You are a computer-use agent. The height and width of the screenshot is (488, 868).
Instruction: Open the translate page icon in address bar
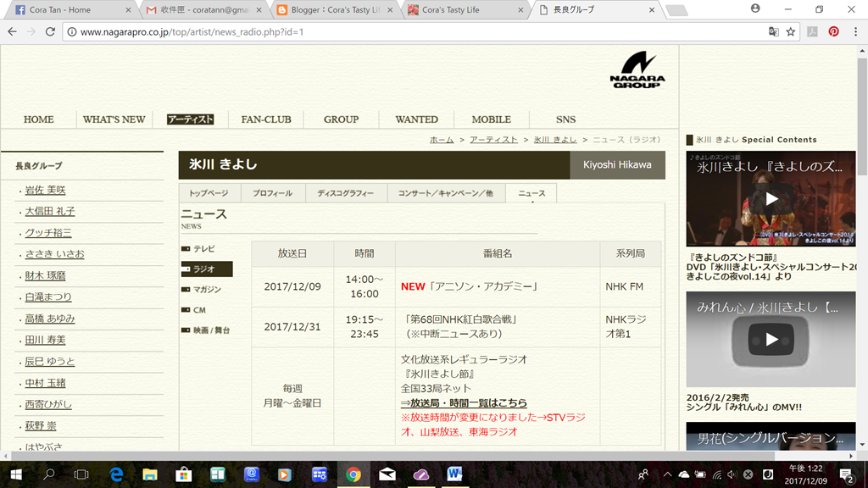coord(773,31)
